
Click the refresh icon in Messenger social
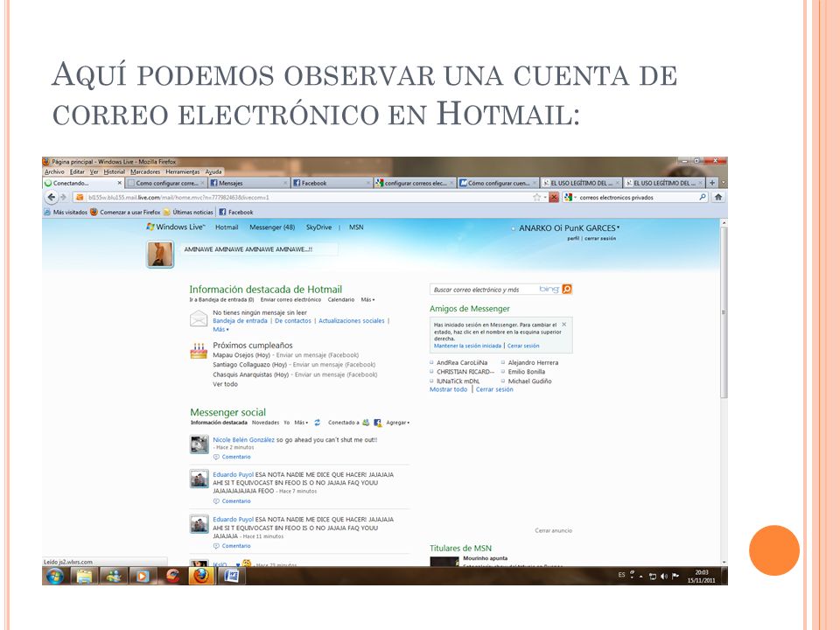(x=317, y=423)
